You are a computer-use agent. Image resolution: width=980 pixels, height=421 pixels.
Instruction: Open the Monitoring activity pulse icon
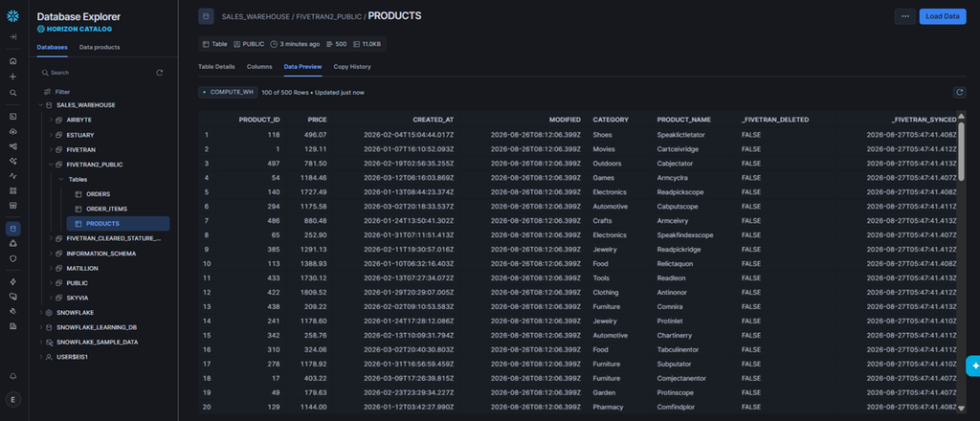point(13,175)
